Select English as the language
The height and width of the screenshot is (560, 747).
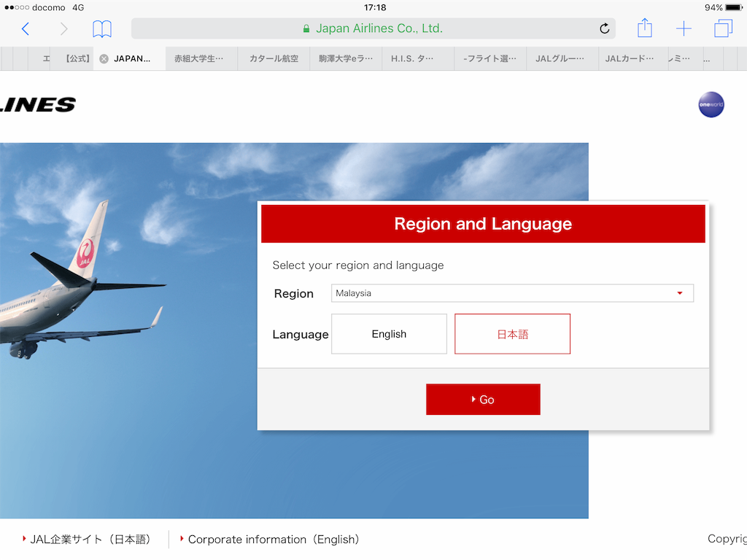[390, 334]
